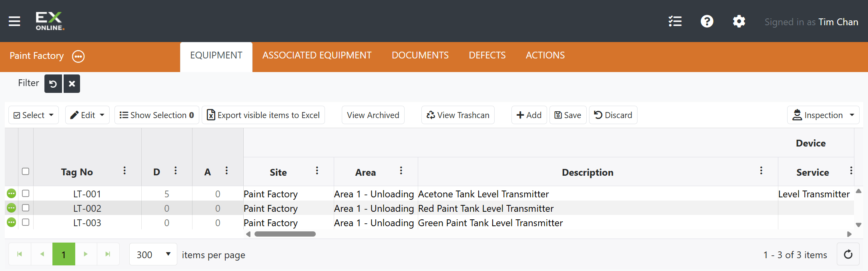The width and height of the screenshot is (868, 271).
Task: Click 'Red Paint Tank Level Transmitter' description
Action: (486, 209)
